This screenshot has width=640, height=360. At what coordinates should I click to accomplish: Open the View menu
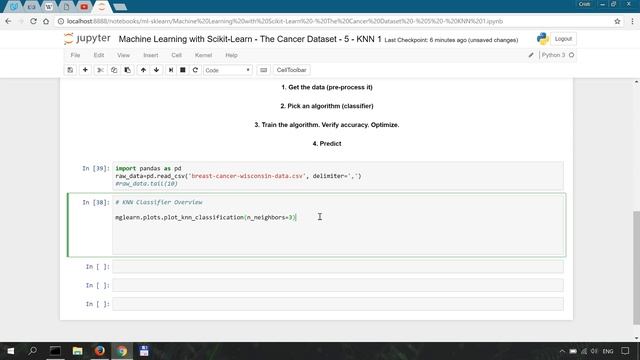tap(123, 55)
